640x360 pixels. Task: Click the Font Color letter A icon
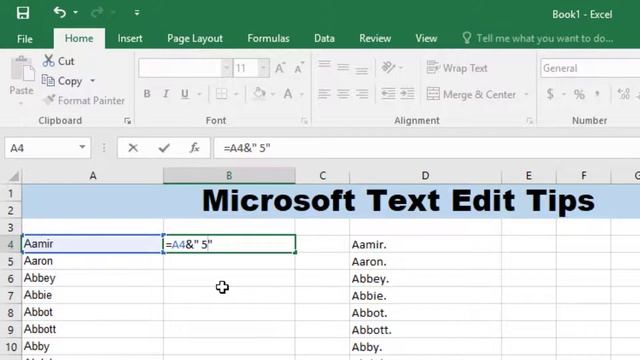288,94
